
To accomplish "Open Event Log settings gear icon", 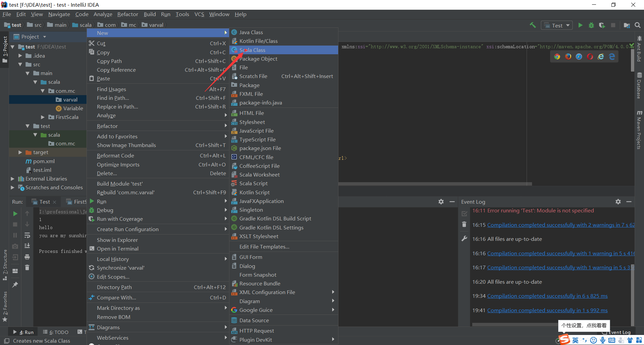I will click(x=618, y=202).
